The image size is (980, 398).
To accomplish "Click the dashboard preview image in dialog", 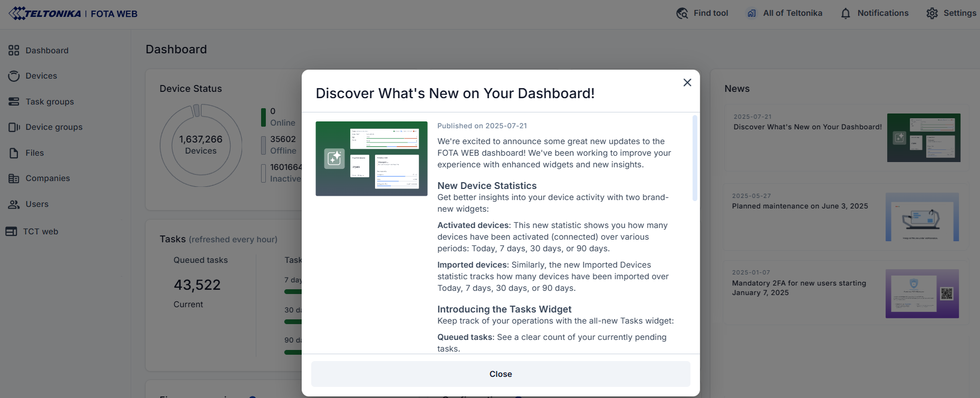I will [371, 158].
